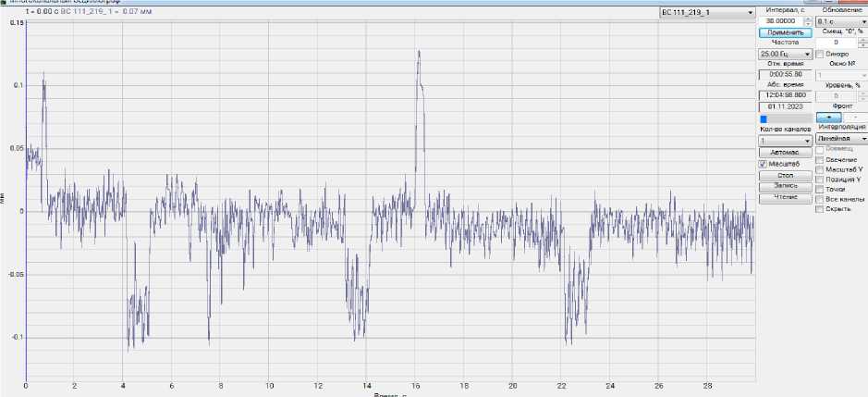Click the Смещ. "0" spinner arrows
Screen dimensions: 868x397
(x=862, y=43)
